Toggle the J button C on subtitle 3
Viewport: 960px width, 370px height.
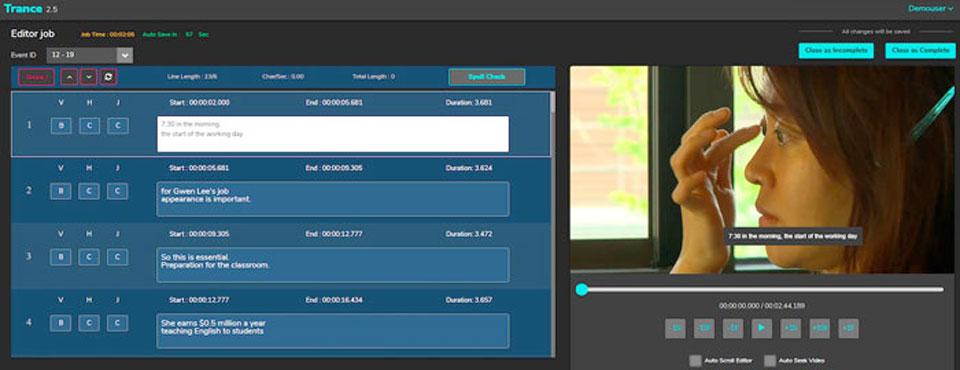click(x=118, y=257)
